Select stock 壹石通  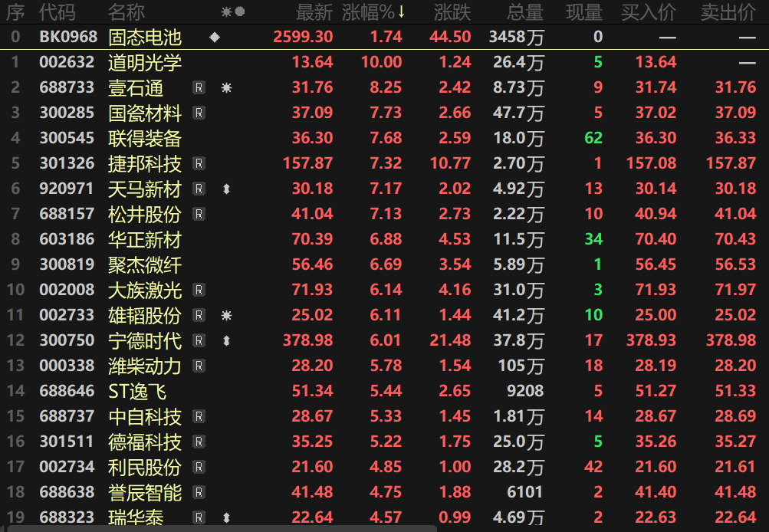tap(136, 87)
